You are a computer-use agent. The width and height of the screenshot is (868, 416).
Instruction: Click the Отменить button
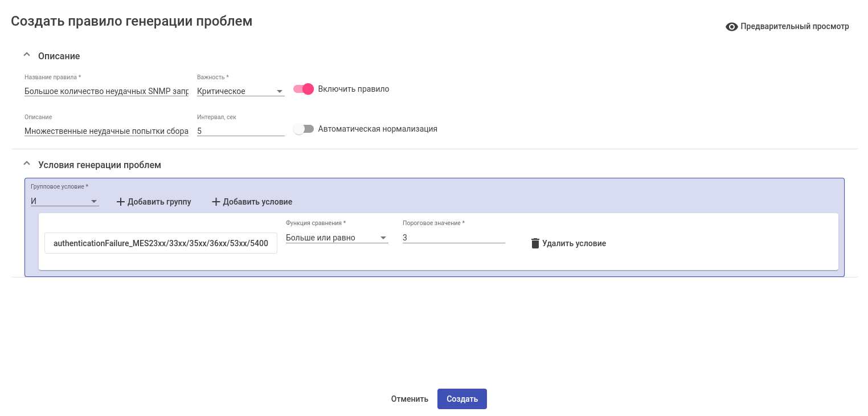click(x=410, y=399)
